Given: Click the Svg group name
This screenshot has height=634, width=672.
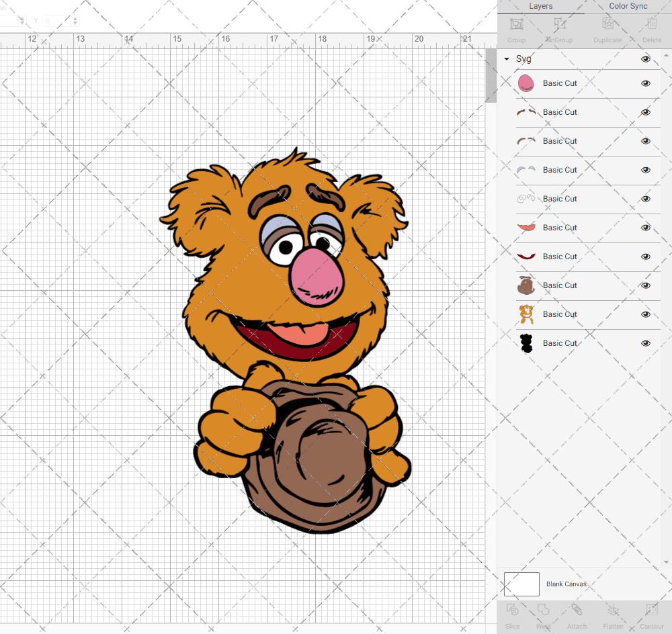Looking at the screenshot, I should click(x=523, y=58).
